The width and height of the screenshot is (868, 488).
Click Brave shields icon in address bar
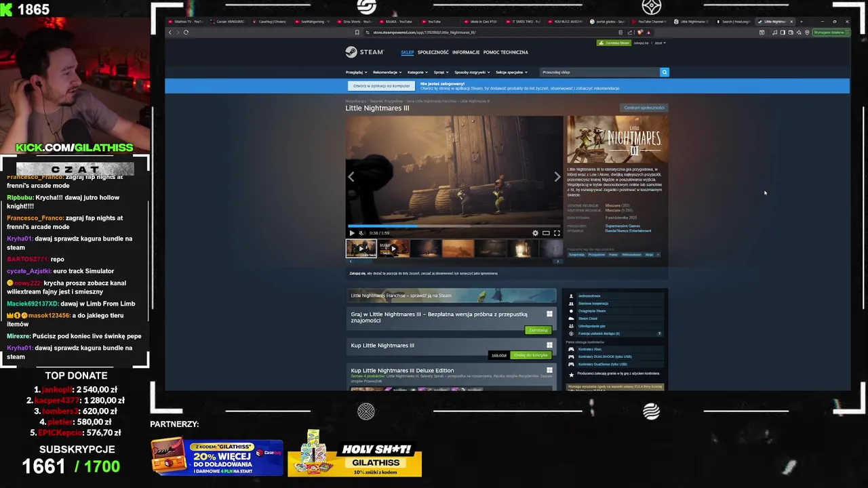point(640,33)
